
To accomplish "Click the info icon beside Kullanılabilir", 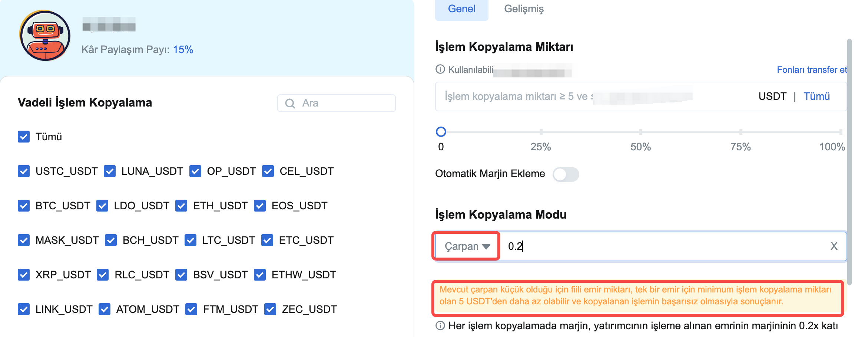I will coord(440,69).
